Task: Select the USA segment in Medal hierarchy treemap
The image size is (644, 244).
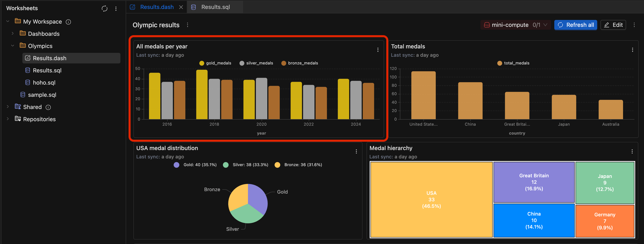Action: [431, 199]
